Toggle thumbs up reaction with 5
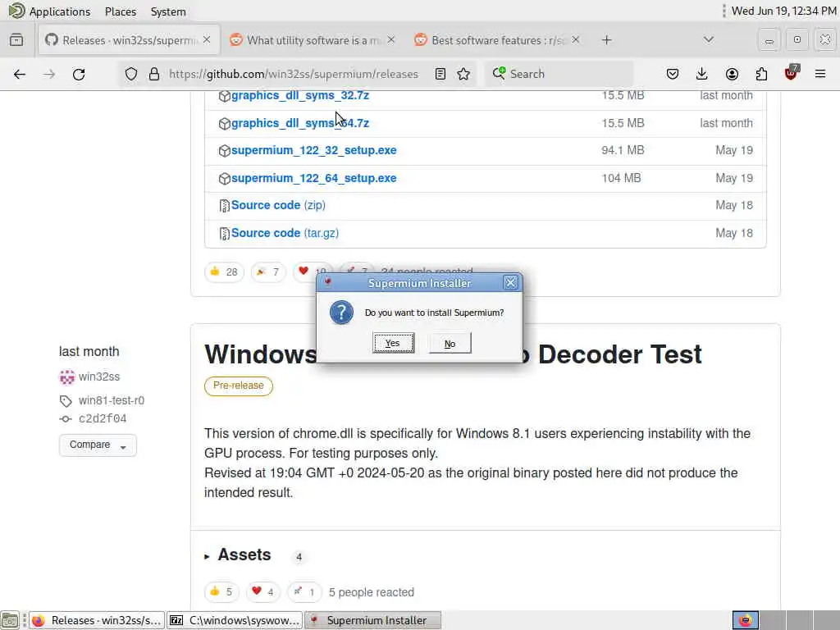The height and width of the screenshot is (630, 840). pos(221,592)
